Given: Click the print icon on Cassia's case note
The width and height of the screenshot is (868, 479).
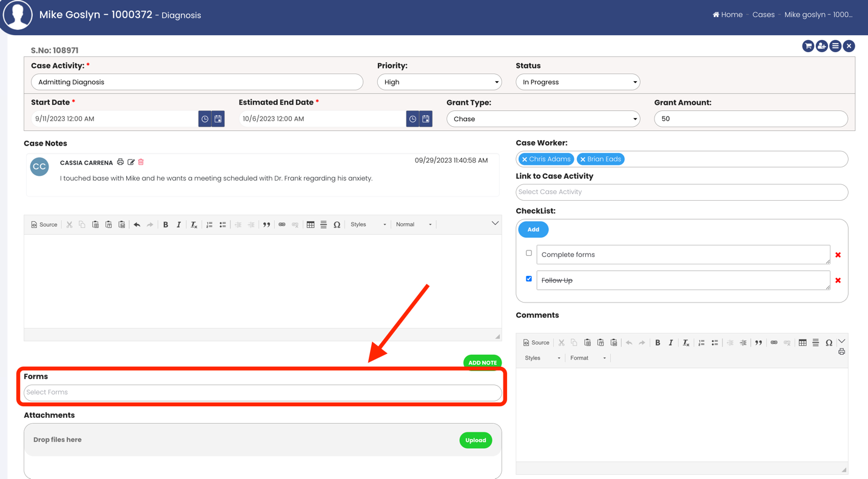Looking at the screenshot, I should 120,162.
